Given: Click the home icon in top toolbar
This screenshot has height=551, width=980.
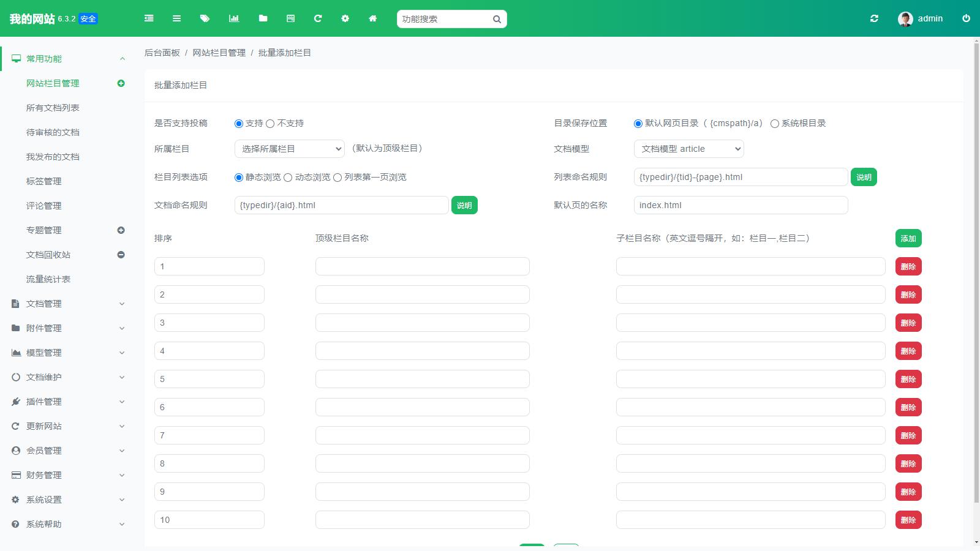Looking at the screenshot, I should 372,18.
